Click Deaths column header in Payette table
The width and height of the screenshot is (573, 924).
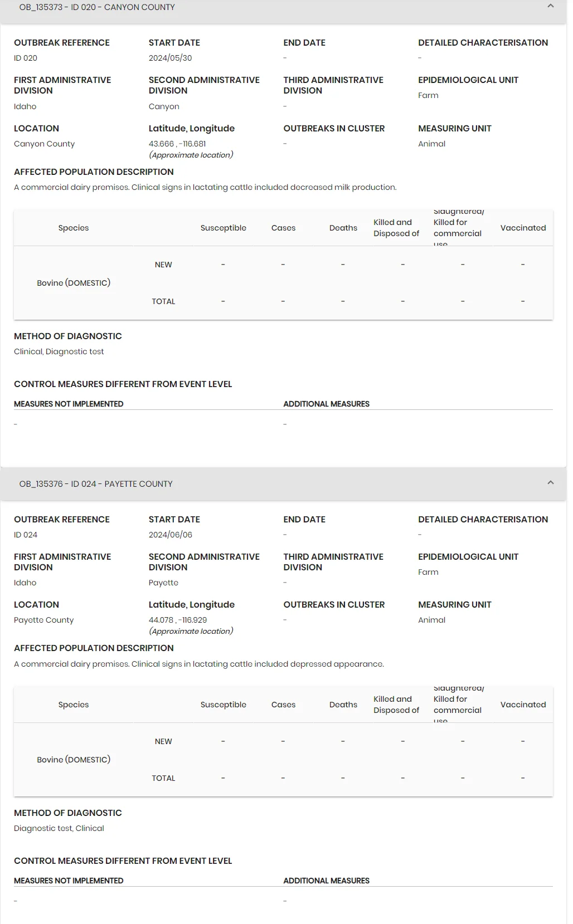click(343, 705)
